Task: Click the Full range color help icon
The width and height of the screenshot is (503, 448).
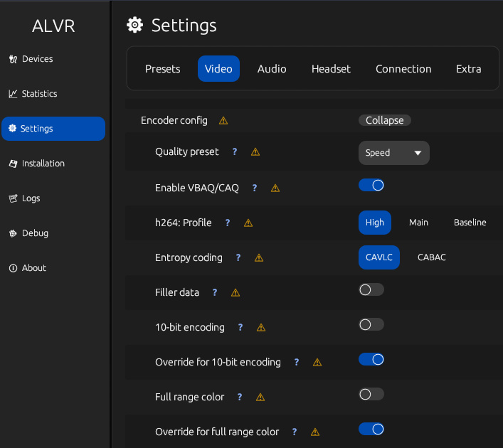Action: pos(240,397)
